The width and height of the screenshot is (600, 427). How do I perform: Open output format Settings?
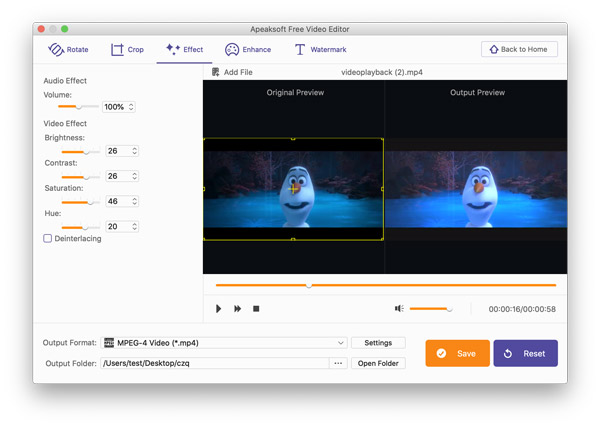(378, 343)
